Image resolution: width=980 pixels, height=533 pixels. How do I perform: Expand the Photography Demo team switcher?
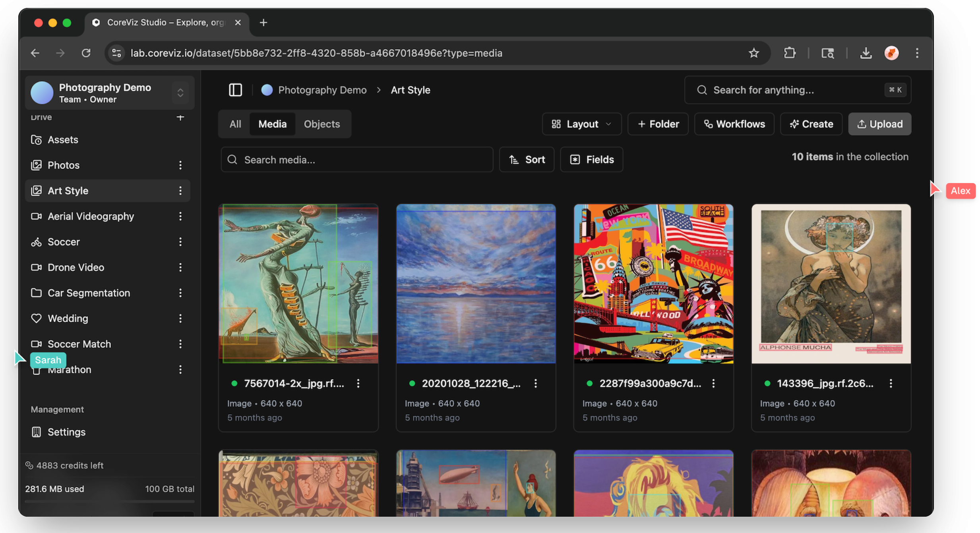tap(180, 93)
